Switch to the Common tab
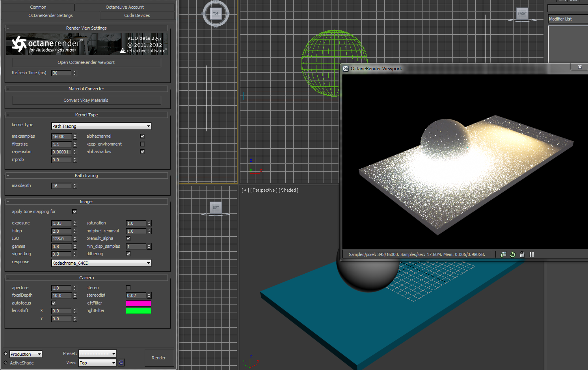588x370 pixels. point(38,7)
